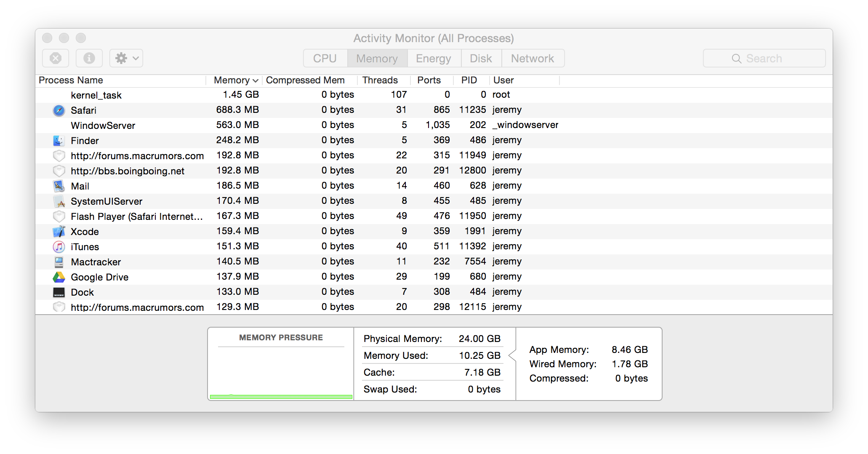Click the _windowserver user cell

tap(525, 125)
